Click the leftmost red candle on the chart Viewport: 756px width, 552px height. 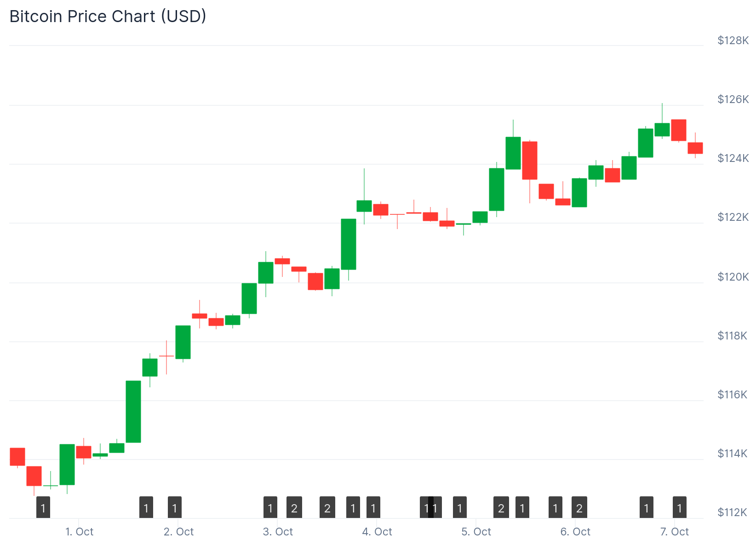[x=17, y=457]
